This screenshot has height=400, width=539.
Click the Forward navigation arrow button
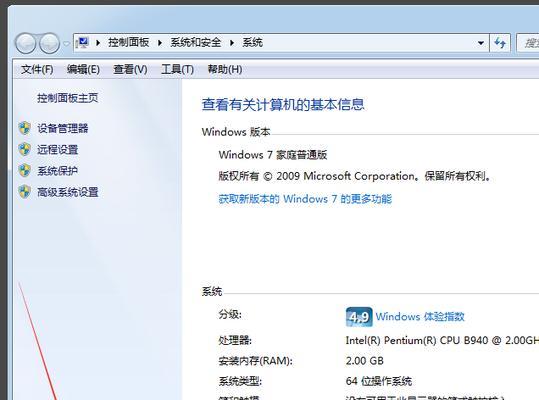(50, 43)
